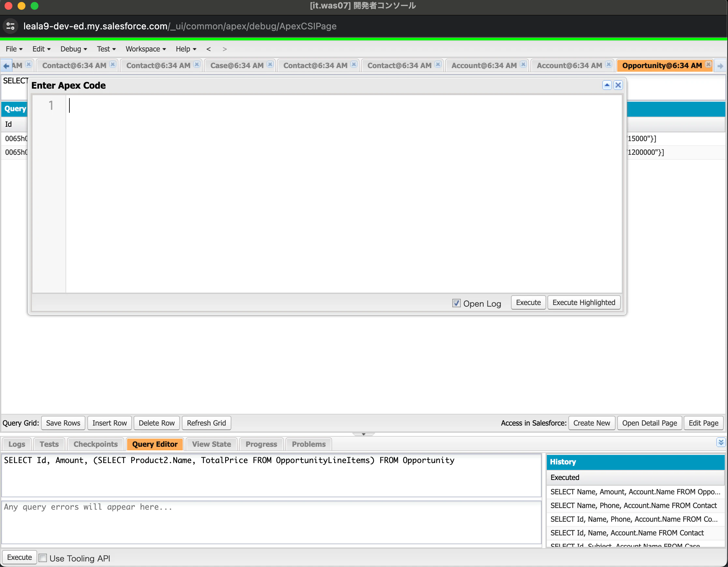The image size is (728, 567).
Task: Close the Enter Apex Code dialog
Action: [x=618, y=85]
